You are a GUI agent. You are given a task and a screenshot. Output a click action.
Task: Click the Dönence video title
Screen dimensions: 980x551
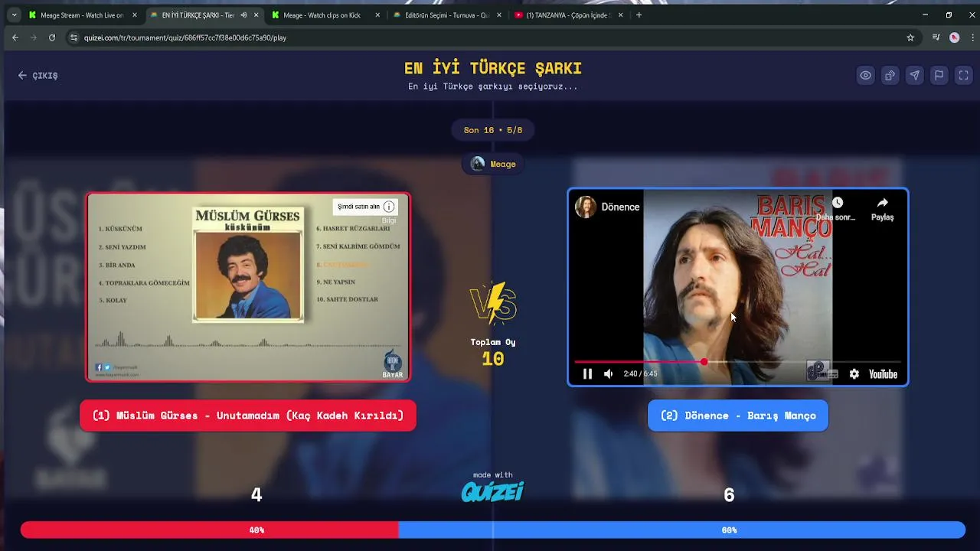pos(620,207)
